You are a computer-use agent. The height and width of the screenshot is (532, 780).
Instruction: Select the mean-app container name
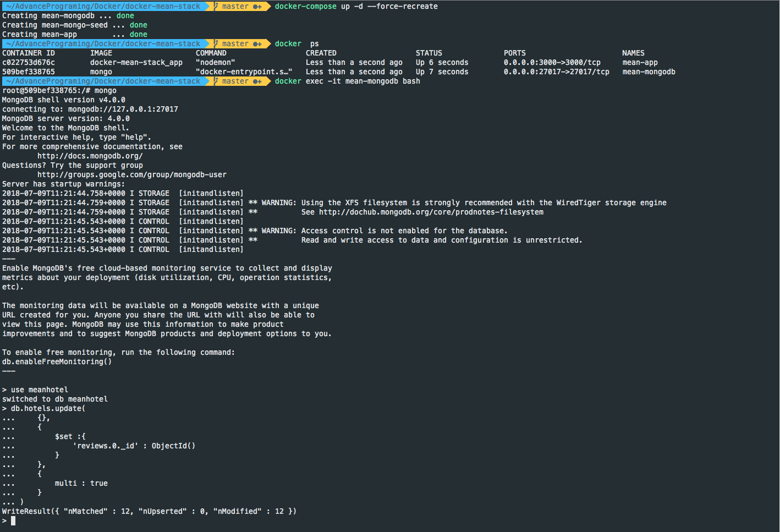[x=640, y=62]
